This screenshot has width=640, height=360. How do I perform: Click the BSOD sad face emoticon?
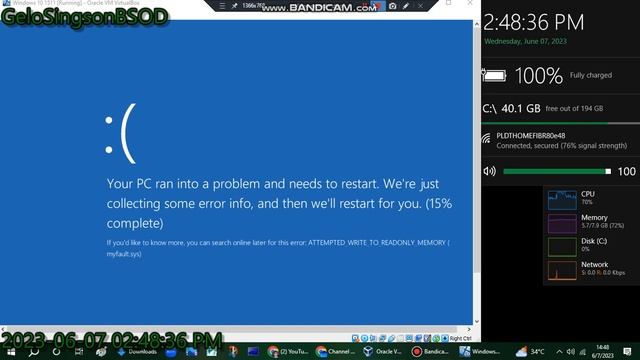click(120, 133)
